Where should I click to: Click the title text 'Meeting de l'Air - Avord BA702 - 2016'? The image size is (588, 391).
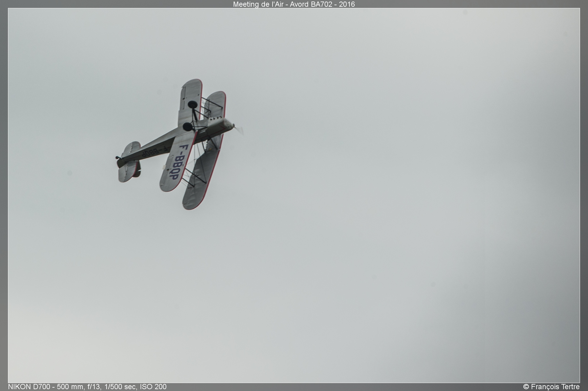294,4
